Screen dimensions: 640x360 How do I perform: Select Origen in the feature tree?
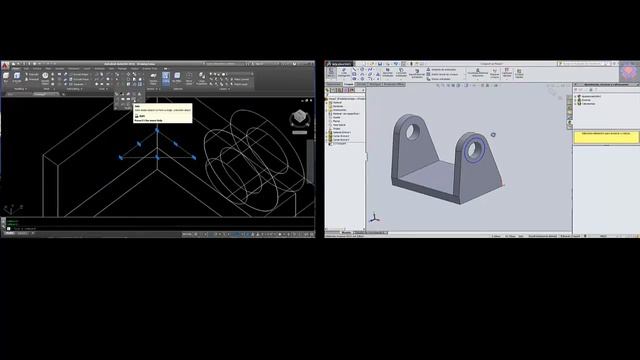(x=336, y=129)
